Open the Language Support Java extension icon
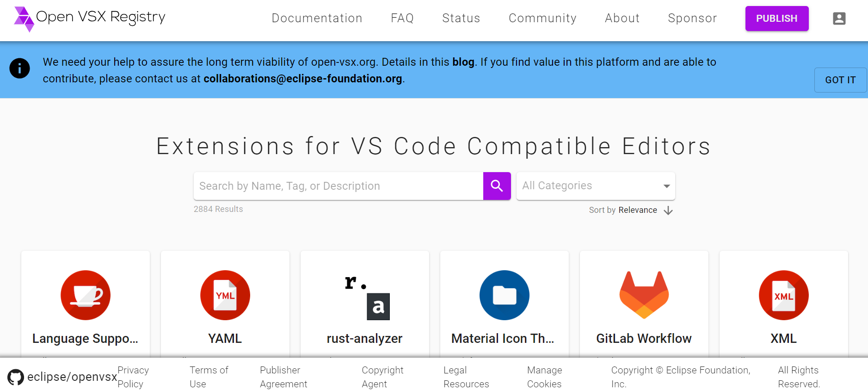868x391 pixels. pos(86,295)
